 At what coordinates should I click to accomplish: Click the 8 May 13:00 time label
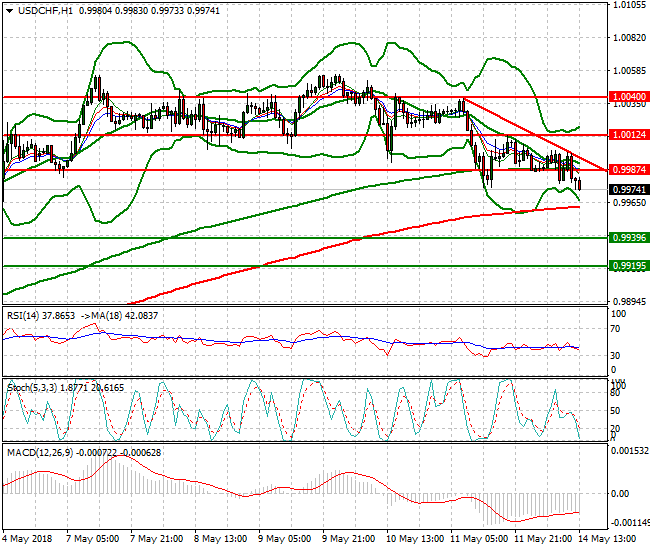(x=221, y=539)
